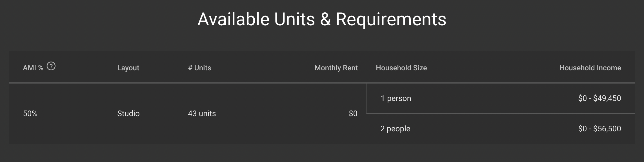Click the Monthly Rent column header
The height and width of the screenshot is (162, 644).
pyautogui.click(x=336, y=68)
